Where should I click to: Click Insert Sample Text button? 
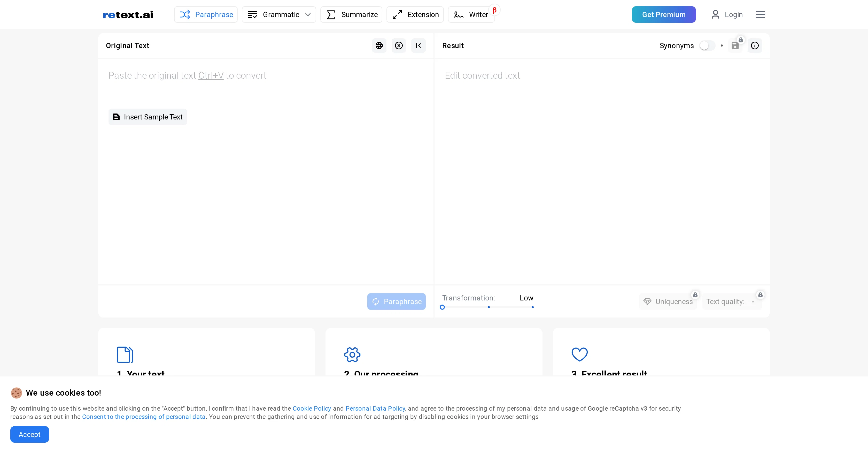[148, 117]
